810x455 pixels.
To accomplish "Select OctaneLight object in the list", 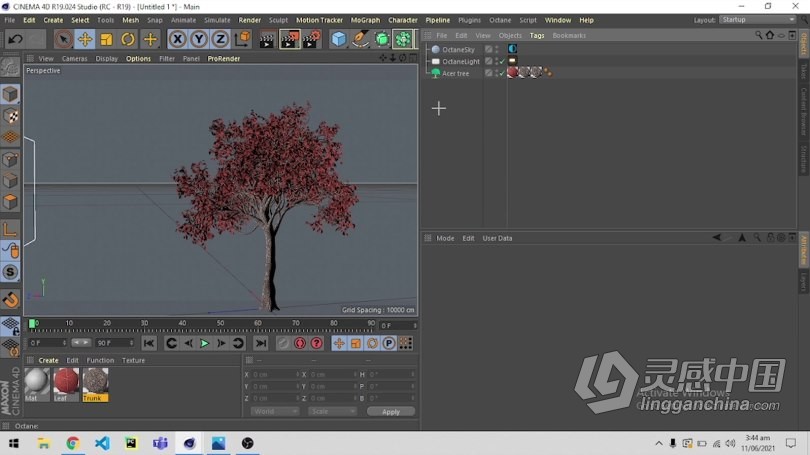I will [x=461, y=61].
